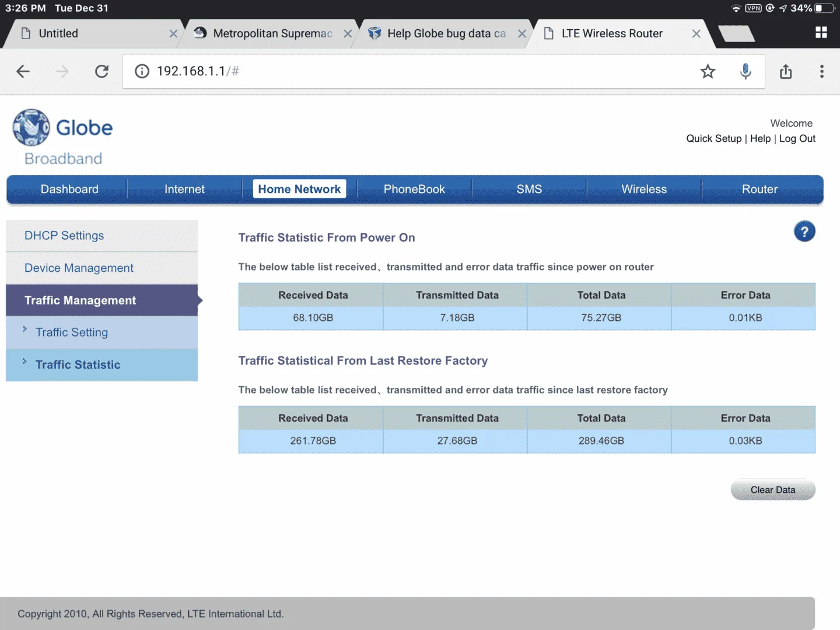The width and height of the screenshot is (840, 630).
Task: Click the VPN status icon
Action: tap(753, 8)
